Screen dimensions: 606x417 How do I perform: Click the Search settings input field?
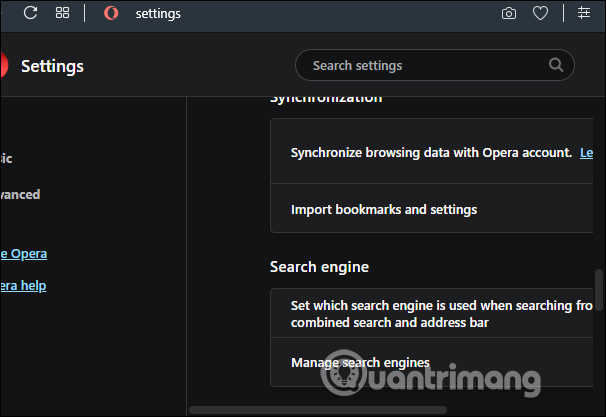420,66
